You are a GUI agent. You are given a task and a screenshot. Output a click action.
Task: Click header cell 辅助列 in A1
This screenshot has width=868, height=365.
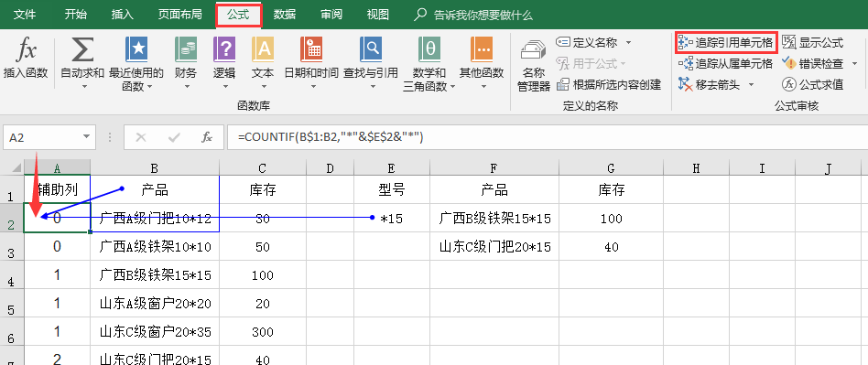coord(57,190)
